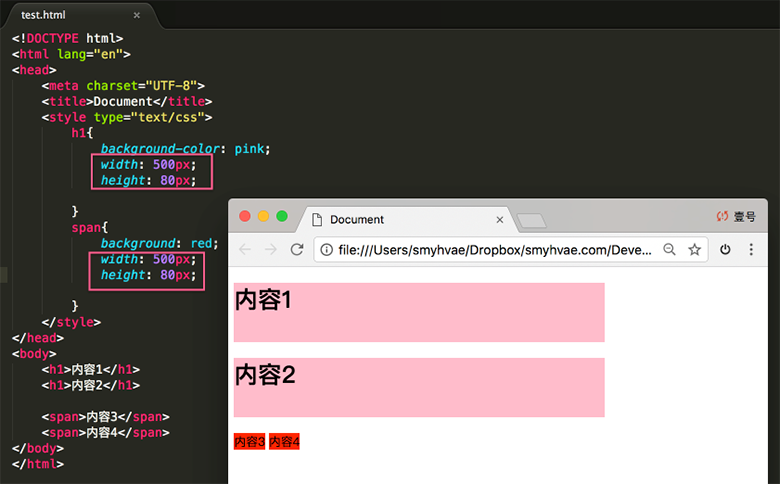The image size is (780, 484).
Task: Click the <body> opening tag line
Action: pyautogui.click(x=34, y=354)
